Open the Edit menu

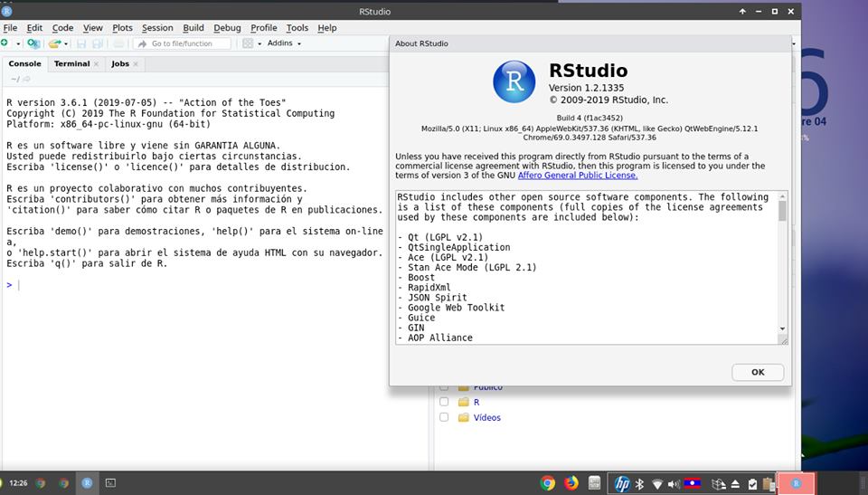coord(34,28)
